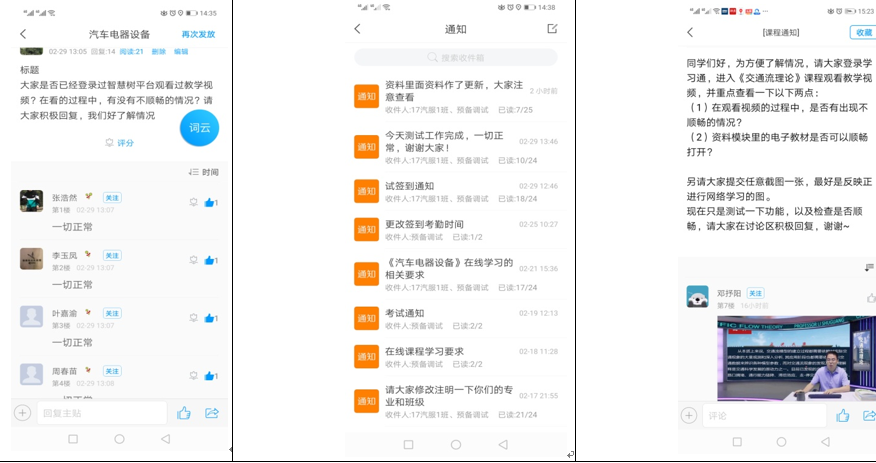Click the 搜索收件箱 search box

click(x=455, y=58)
